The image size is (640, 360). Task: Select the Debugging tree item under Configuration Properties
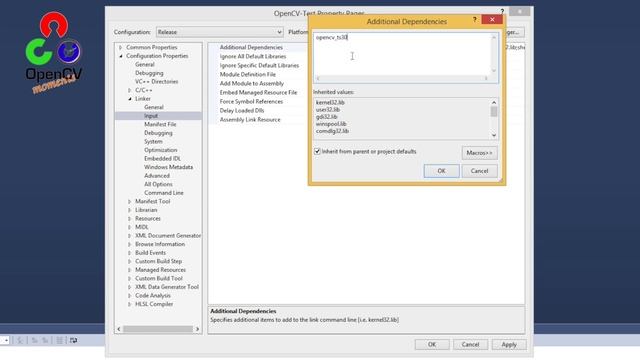pos(149,73)
